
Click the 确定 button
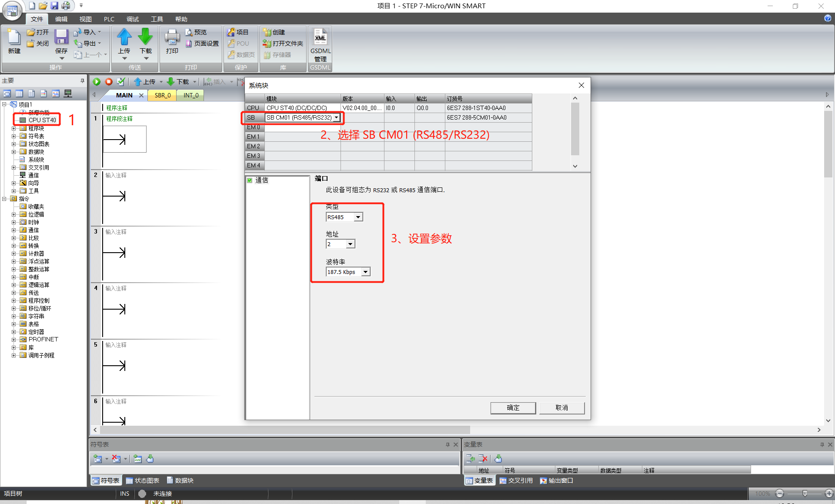click(x=513, y=407)
